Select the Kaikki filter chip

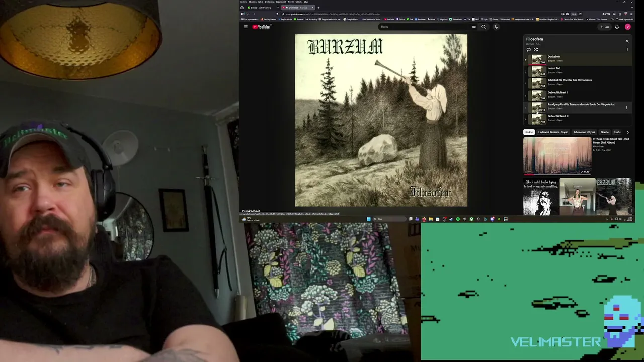point(529,132)
